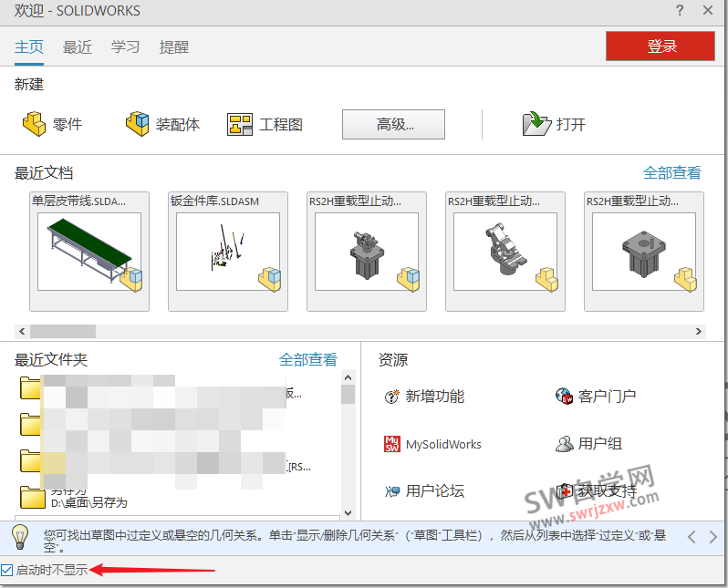This screenshot has height=588, width=728.
Task: Open the MySolidWorks resource link
Action: coord(432,444)
